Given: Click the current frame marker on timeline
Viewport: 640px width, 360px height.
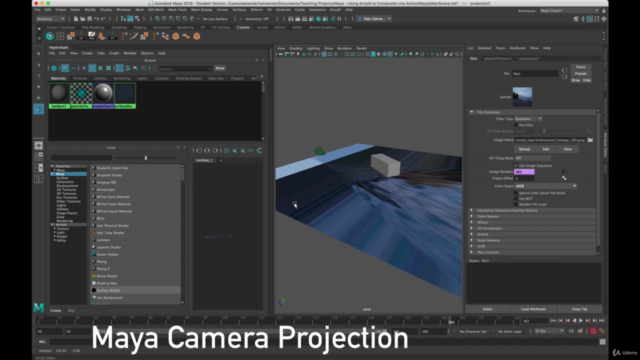Looking at the screenshot, I should [451, 321].
